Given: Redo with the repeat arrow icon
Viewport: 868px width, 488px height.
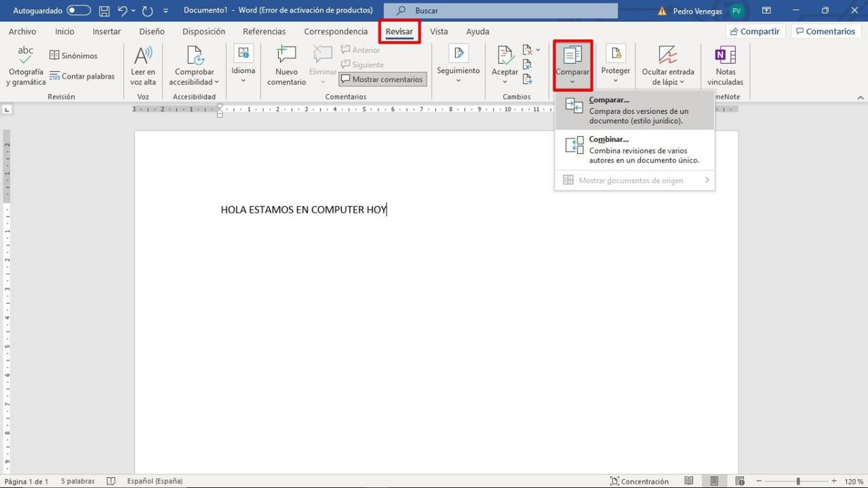Looking at the screenshot, I should click(x=147, y=11).
